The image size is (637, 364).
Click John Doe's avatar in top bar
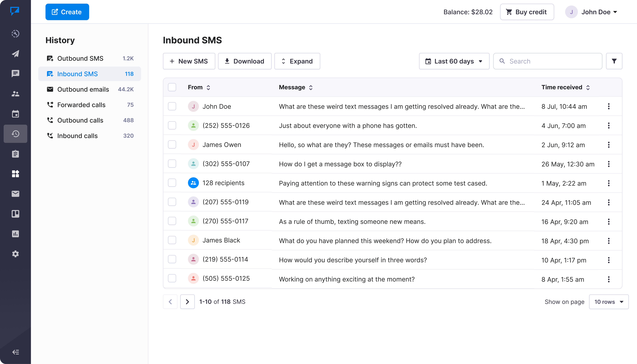coord(571,12)
